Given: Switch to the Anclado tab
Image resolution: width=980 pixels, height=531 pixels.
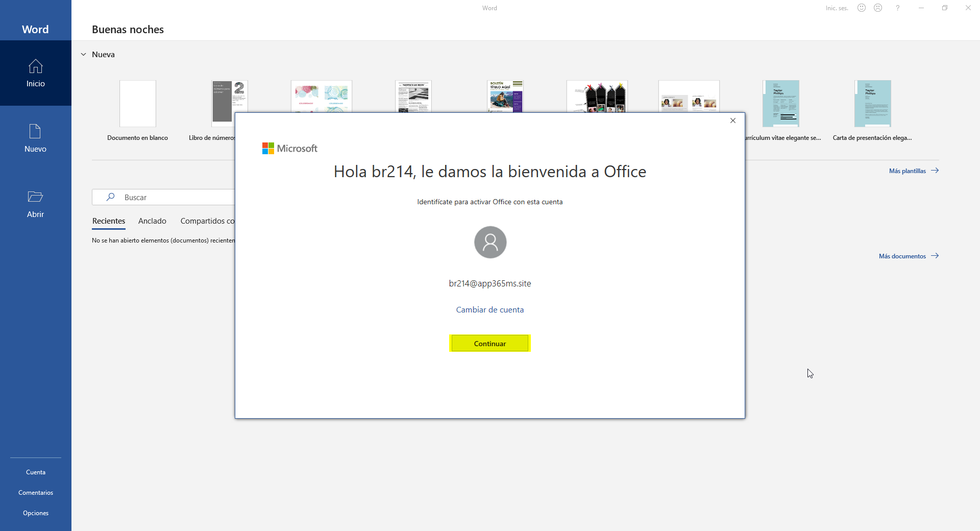Looking at the screenshot, I should (152, 221).
